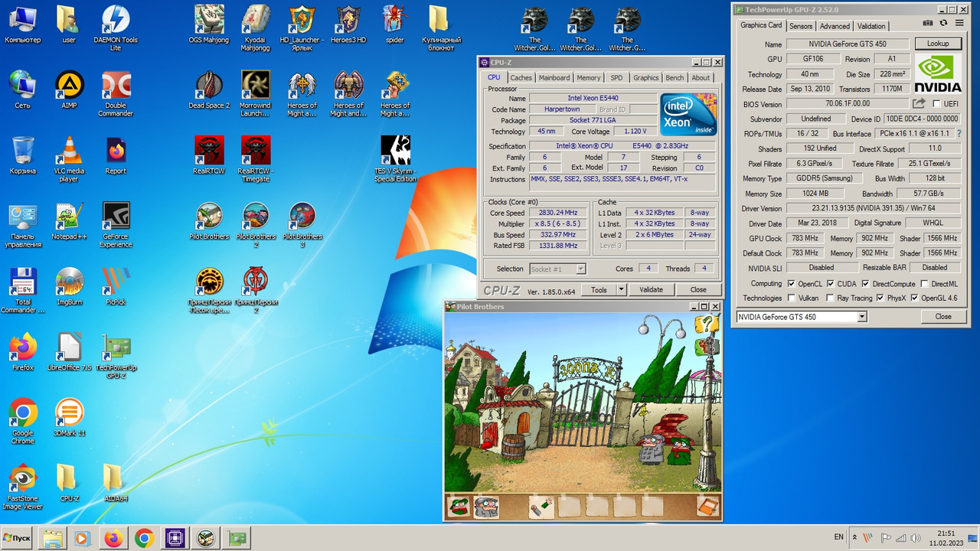Click the yellow question mark help sign
Image resolution: width=980 pixels, height=551 pixels.
(706, 324)
